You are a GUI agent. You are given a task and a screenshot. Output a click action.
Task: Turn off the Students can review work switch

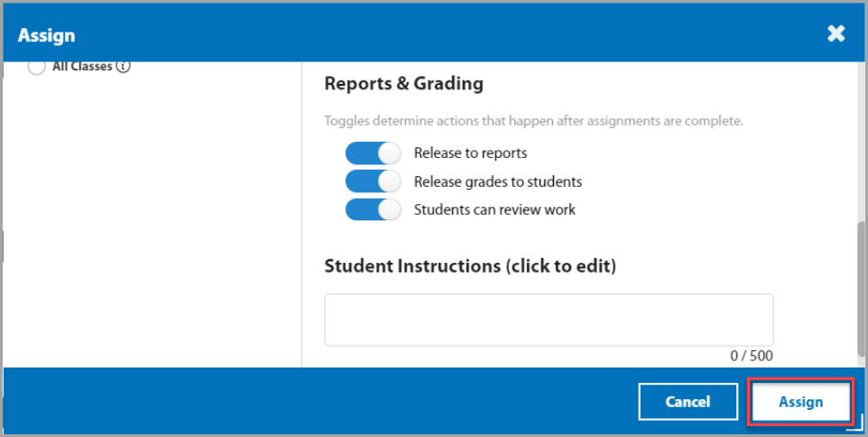373,209
